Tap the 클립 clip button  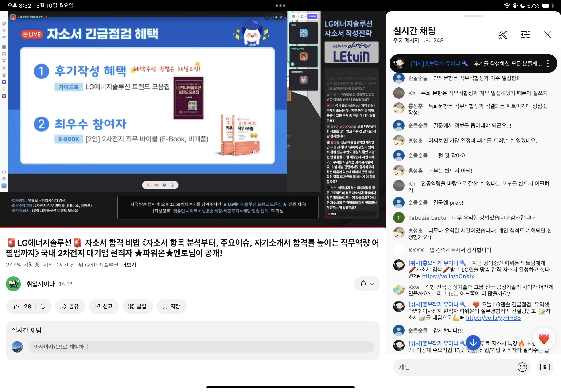138,306
